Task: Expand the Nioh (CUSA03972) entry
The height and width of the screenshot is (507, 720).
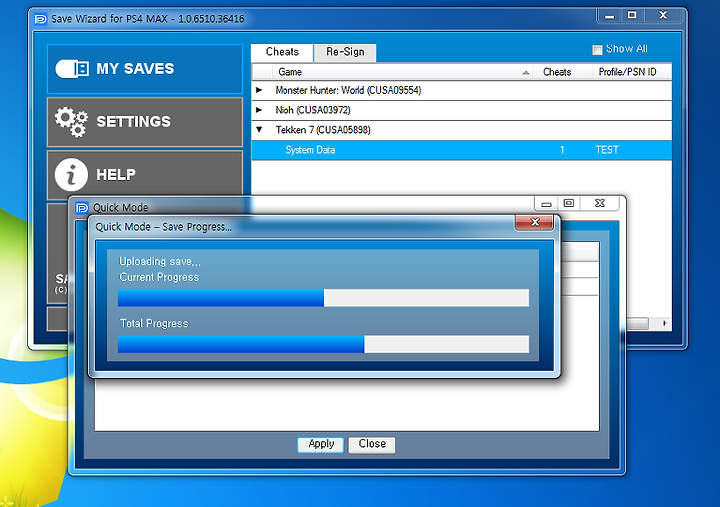Action: 259,110
